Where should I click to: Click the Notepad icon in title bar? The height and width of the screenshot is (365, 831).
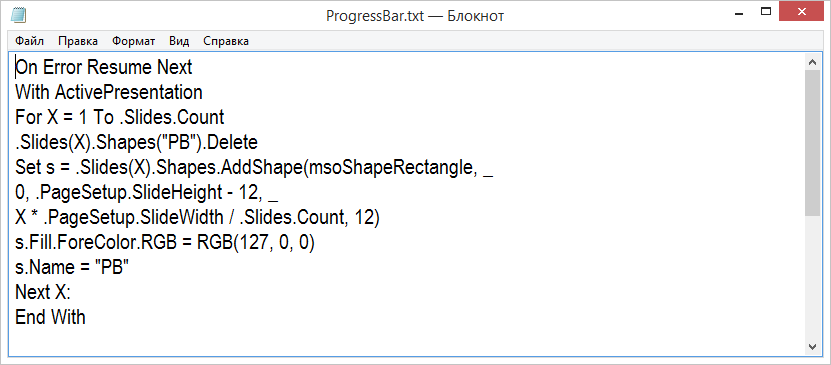point(18,15)
